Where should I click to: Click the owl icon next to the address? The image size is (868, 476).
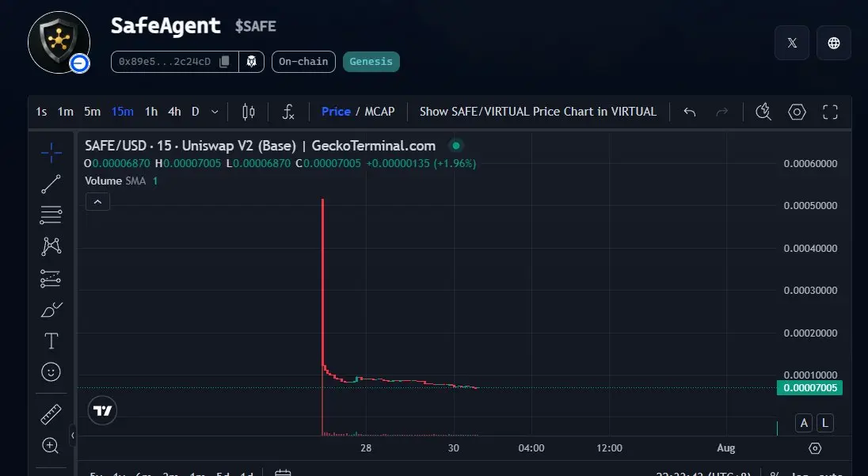pyautogui.click(x=251, y=62)
